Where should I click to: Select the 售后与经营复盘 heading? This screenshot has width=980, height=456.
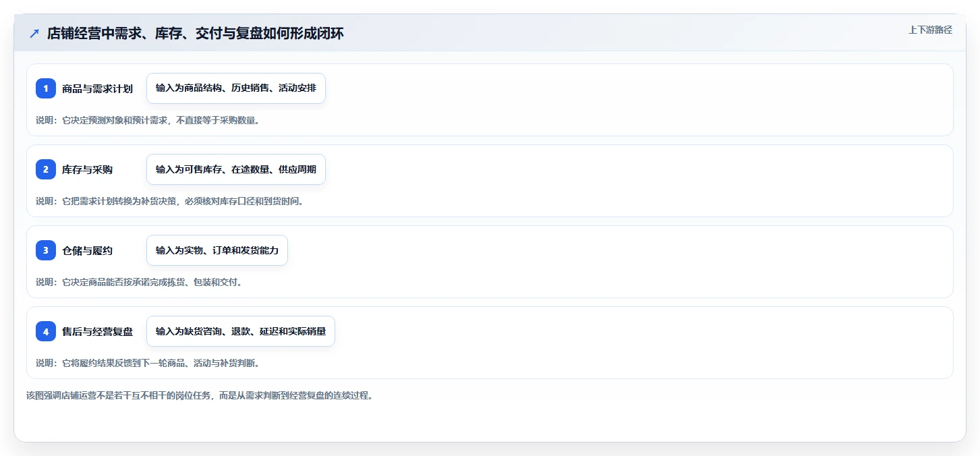97,332
